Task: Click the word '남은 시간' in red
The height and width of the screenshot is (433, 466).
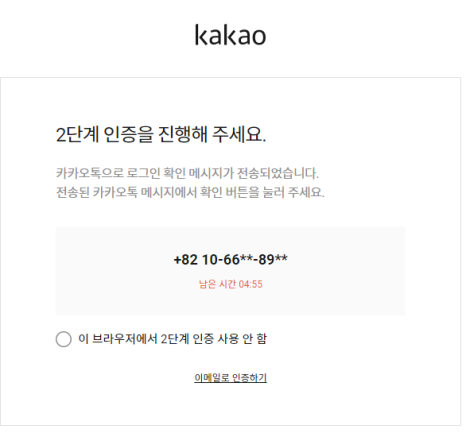Action: click(x=217, y=284)
